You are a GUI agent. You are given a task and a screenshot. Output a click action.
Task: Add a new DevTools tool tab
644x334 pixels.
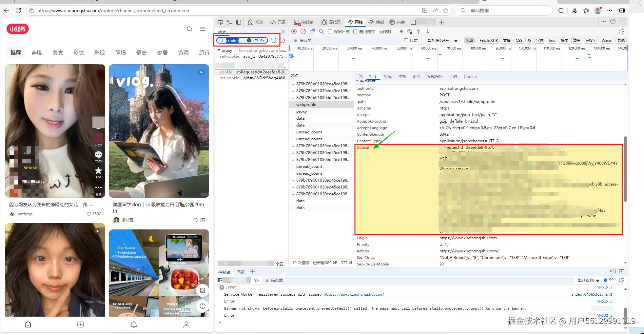441,22
